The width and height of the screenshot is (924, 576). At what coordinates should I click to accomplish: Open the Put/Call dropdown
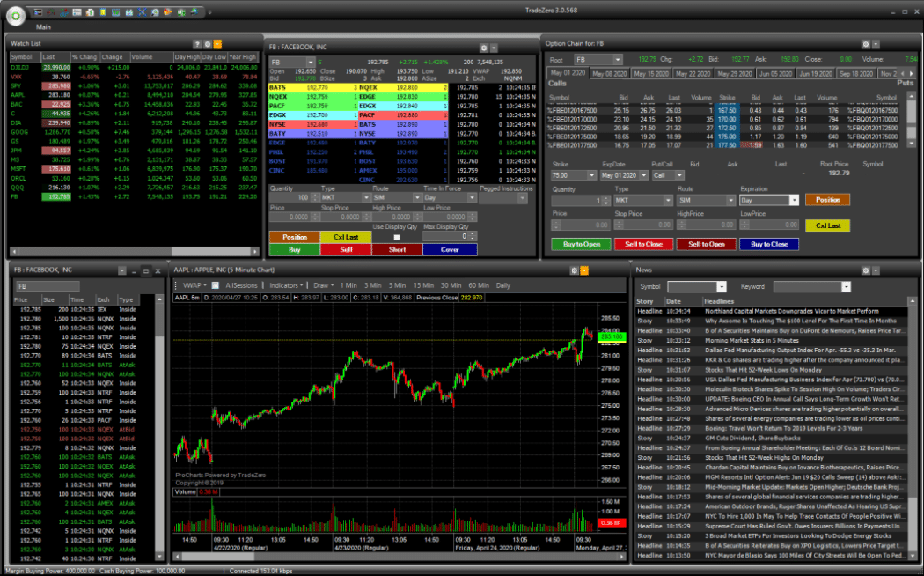(679, 175)
